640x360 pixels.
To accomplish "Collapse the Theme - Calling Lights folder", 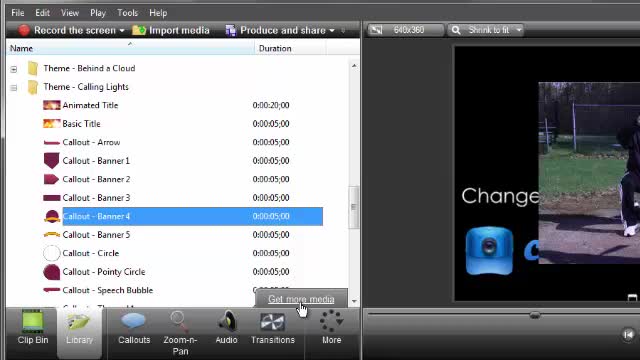I will 14,87.
